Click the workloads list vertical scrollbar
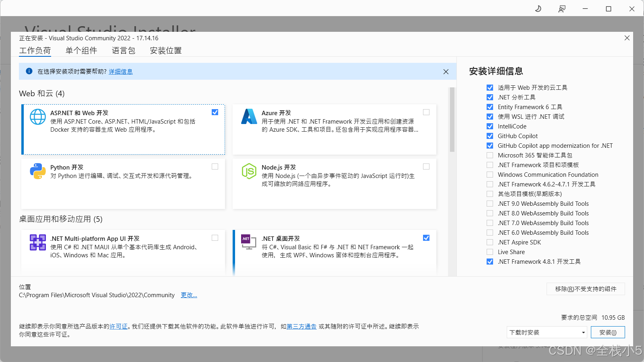 pyautogui.click(x=452, y=120)
